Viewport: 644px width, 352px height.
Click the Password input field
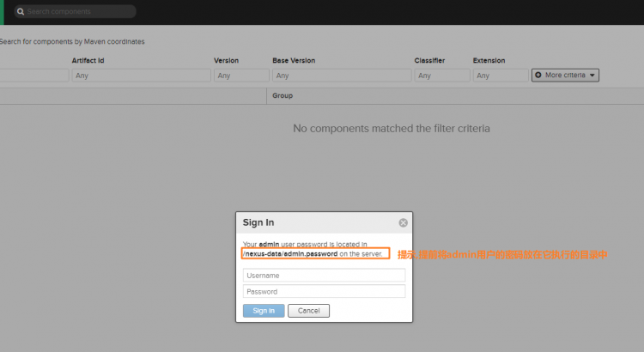324,292
